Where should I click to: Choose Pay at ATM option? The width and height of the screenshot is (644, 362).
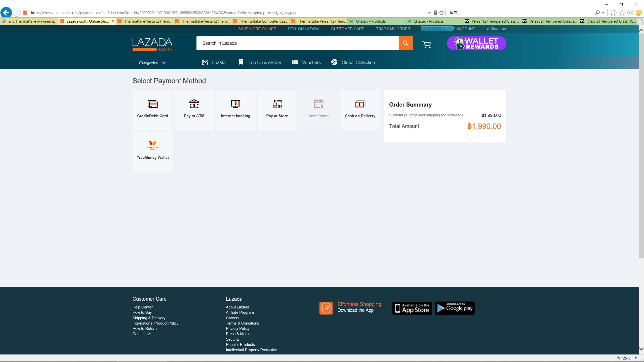194,110
